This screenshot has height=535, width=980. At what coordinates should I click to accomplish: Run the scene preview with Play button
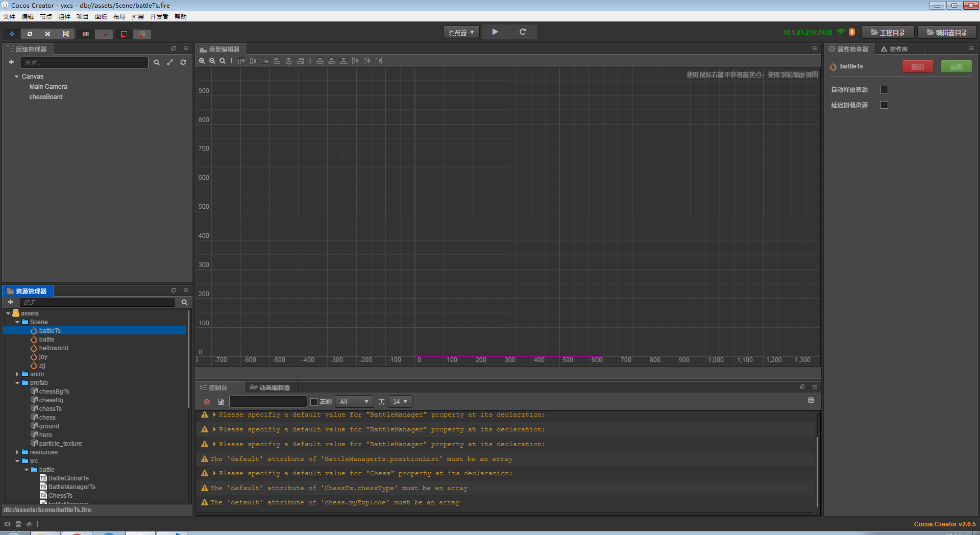point(495,32)
